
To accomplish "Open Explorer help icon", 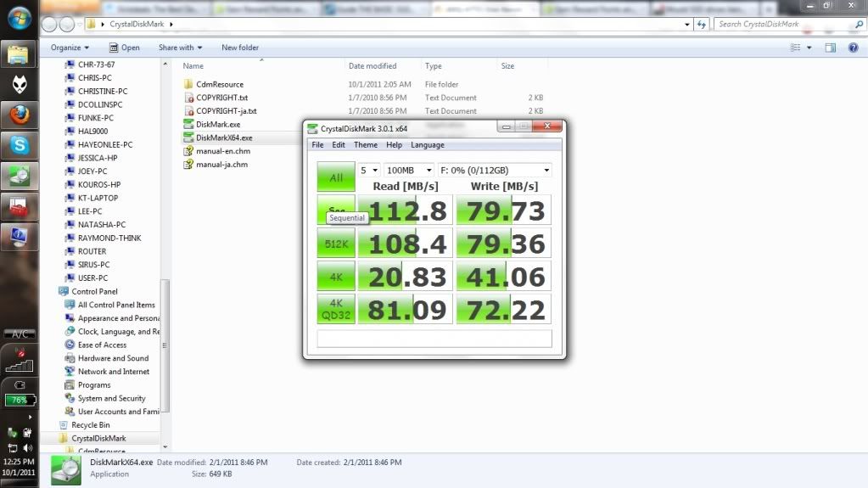I will [x=853, y=48].
